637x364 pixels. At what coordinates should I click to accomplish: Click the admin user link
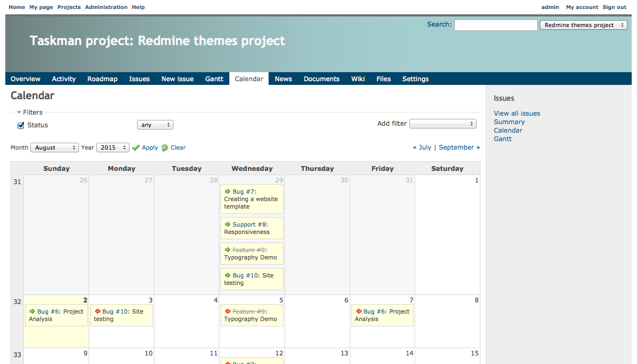pyautogui.click(x=550, y=7)
